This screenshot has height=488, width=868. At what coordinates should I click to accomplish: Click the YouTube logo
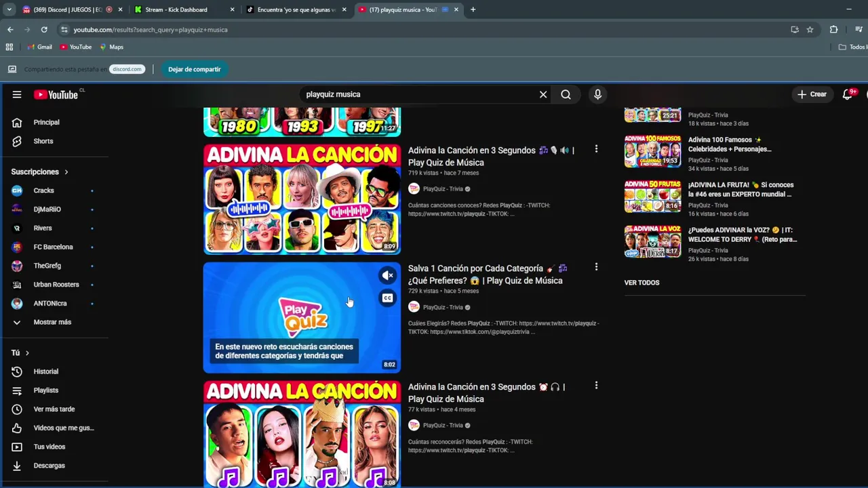57,94
